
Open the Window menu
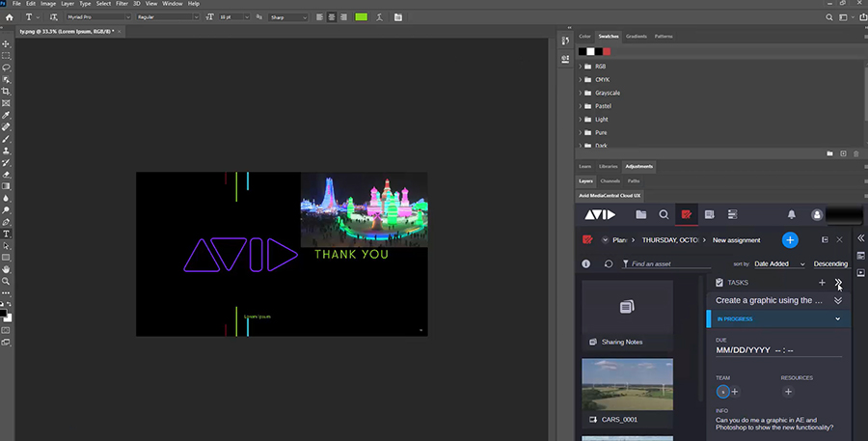173,3
